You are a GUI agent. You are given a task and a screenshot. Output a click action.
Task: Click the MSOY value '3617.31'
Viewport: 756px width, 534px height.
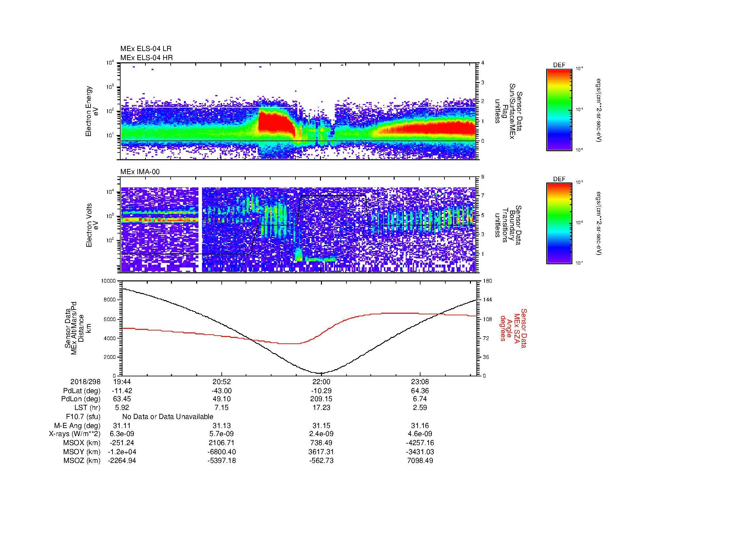pyautogui.click(x=321, y=452)
